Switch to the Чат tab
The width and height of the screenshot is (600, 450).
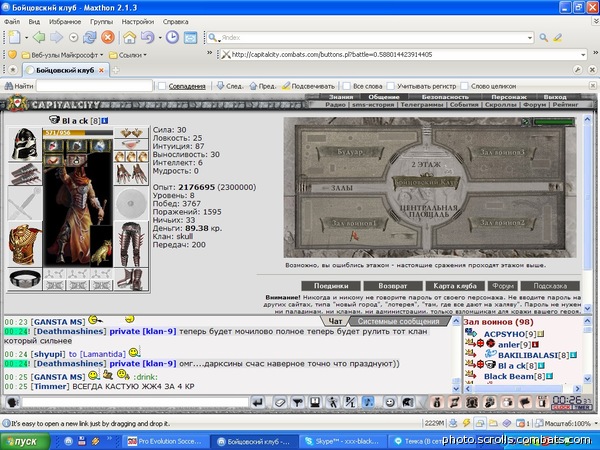click(x=335, y=321)
